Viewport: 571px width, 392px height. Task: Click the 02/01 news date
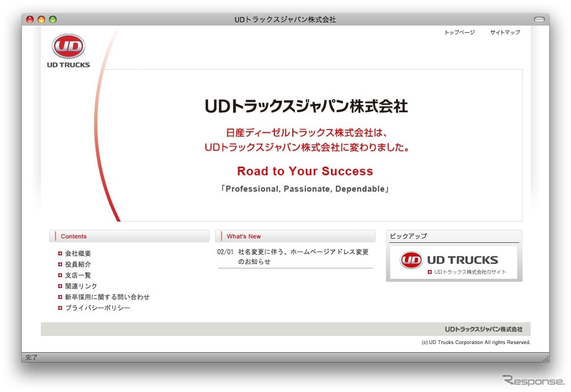pyautogui.click(x=225, y=252)
